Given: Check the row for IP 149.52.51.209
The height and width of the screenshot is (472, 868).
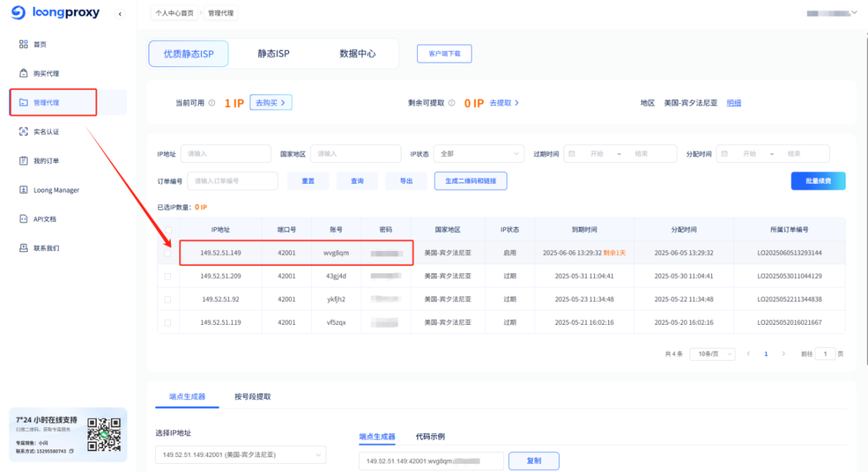Looking at the screenshot, I should (x=168, y=276).
